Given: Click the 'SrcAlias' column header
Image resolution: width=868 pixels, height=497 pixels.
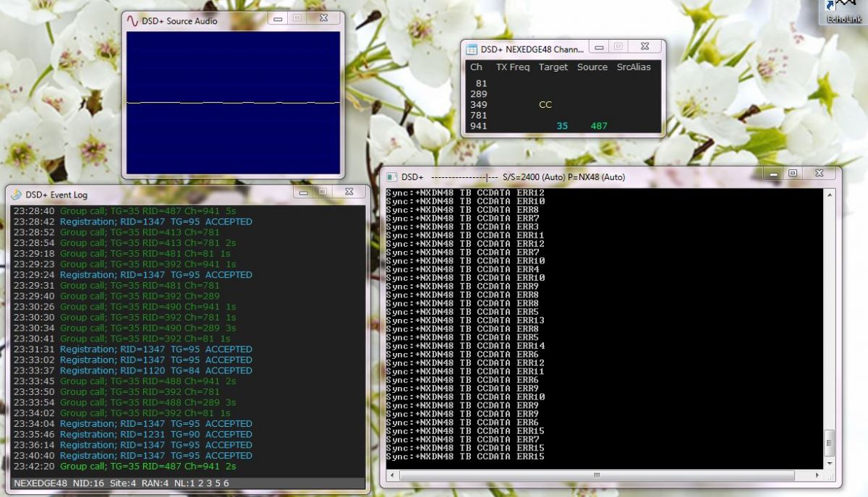Looking at the screenshot, I should (634, 67).
